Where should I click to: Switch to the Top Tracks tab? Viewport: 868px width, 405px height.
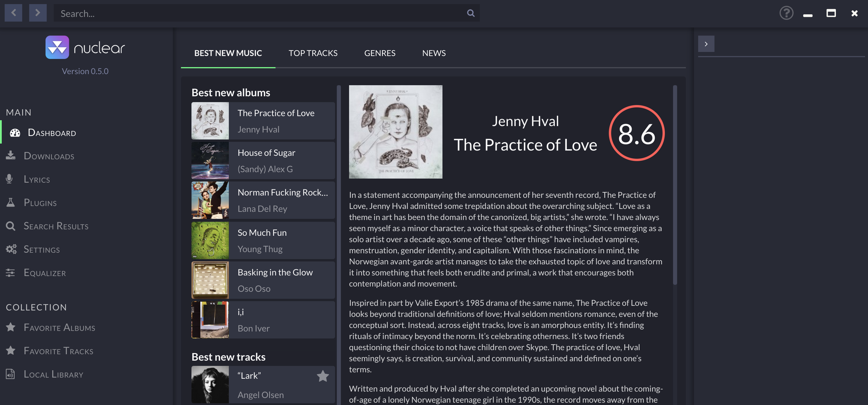tap(313, 53)
